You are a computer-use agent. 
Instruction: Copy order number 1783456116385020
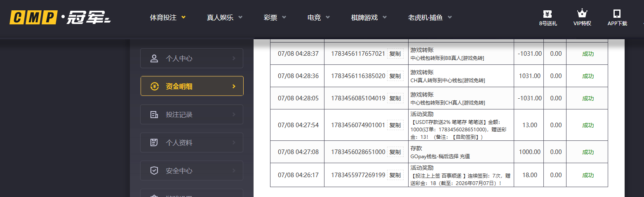pos(395,76)
